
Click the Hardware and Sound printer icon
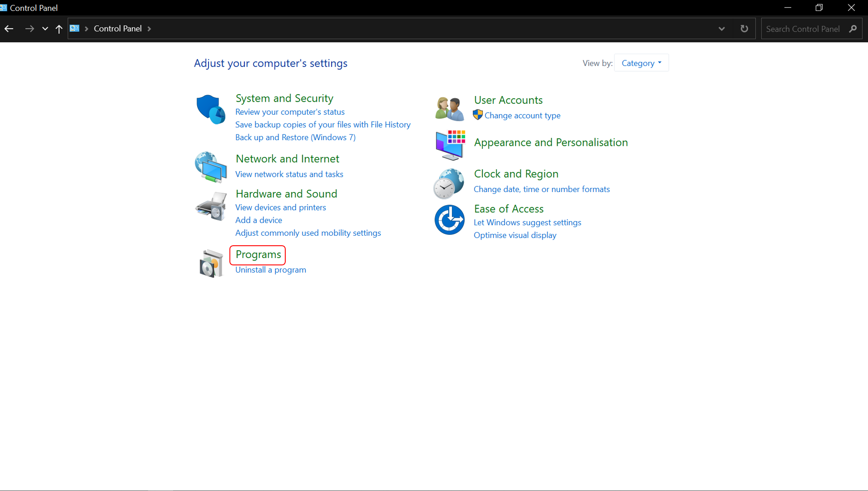coord(211,206)
